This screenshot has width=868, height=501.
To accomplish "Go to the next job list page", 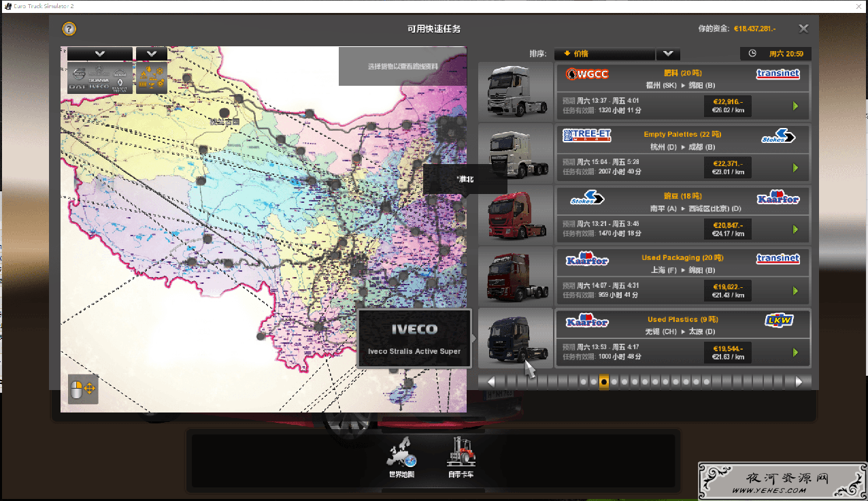I will (x=799, y=382).
